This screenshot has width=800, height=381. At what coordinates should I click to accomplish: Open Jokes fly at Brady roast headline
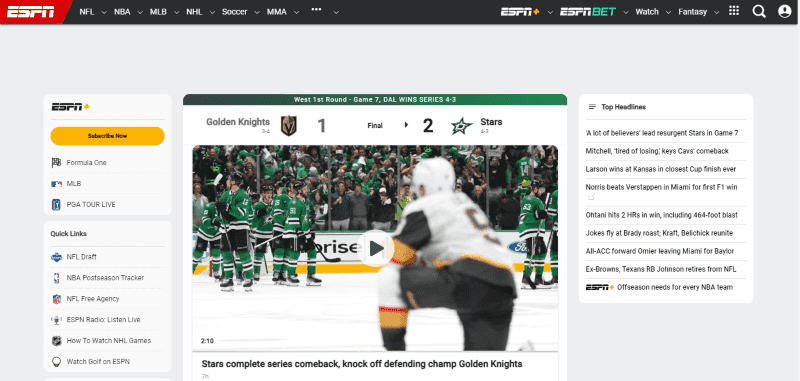[x=659, y=233]
